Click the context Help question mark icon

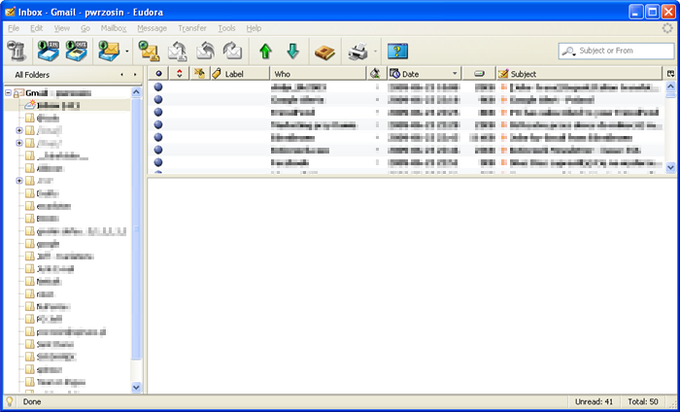pos(397,51)
